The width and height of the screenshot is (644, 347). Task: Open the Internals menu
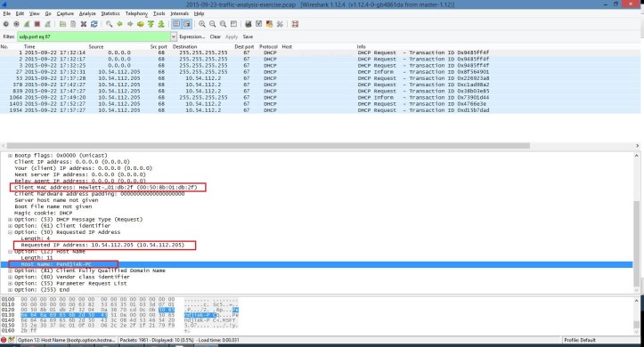[x=179, y=13]
